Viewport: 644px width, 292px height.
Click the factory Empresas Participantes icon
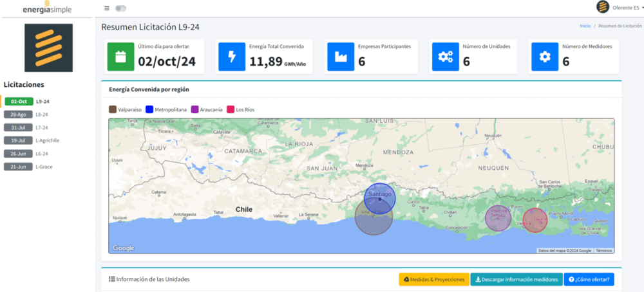pos(340,57)
